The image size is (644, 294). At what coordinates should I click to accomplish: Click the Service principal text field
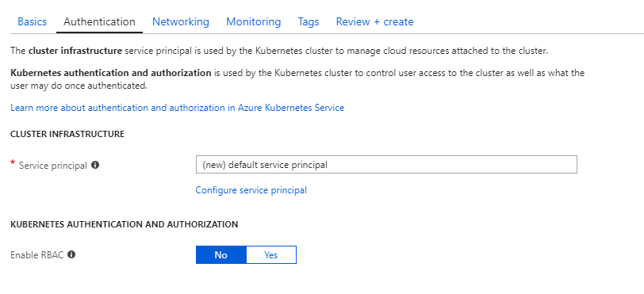(x=386, y=164)
